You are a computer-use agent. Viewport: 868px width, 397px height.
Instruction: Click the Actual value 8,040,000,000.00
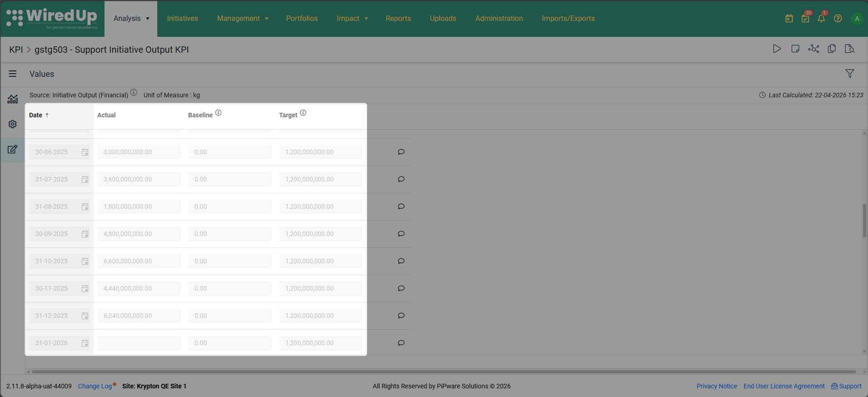click(x=139, y=316)
